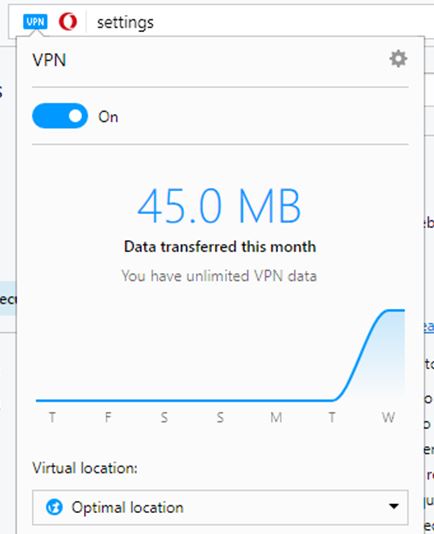Click the 'Data transferred this month' label
The height and width of the screenshot is (534, 434).
pos(220,247)
